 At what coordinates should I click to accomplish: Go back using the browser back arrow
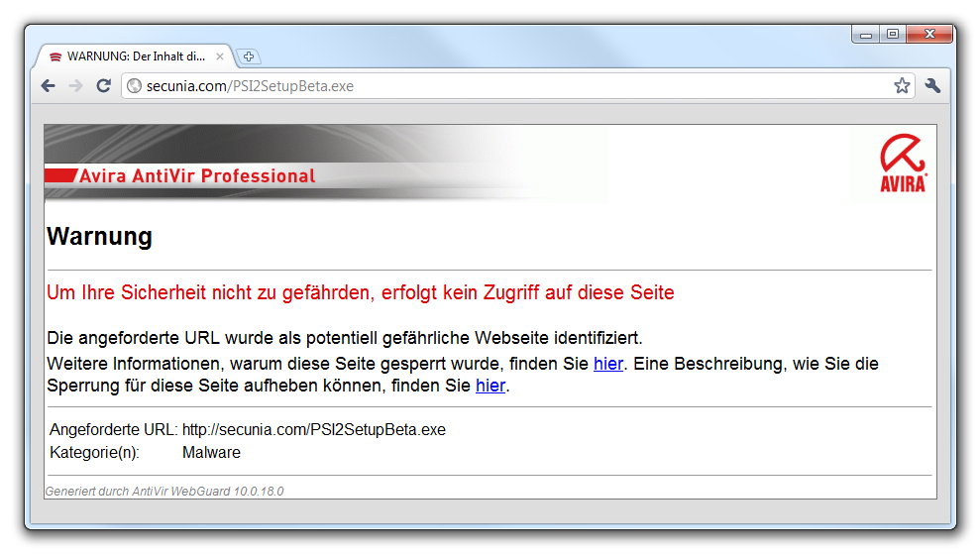tap(49, 85)
